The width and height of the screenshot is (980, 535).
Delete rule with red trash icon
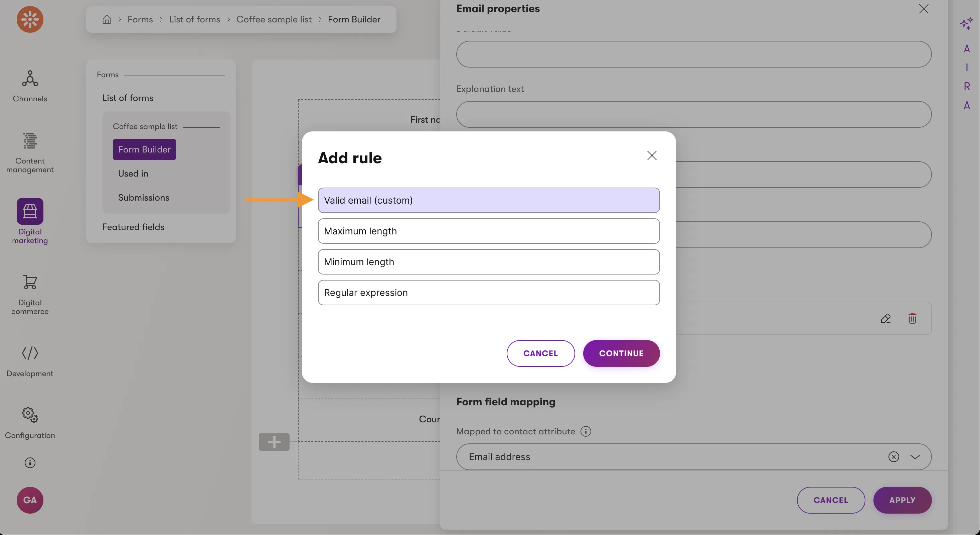pyautogui.click(x=912, y=318)
